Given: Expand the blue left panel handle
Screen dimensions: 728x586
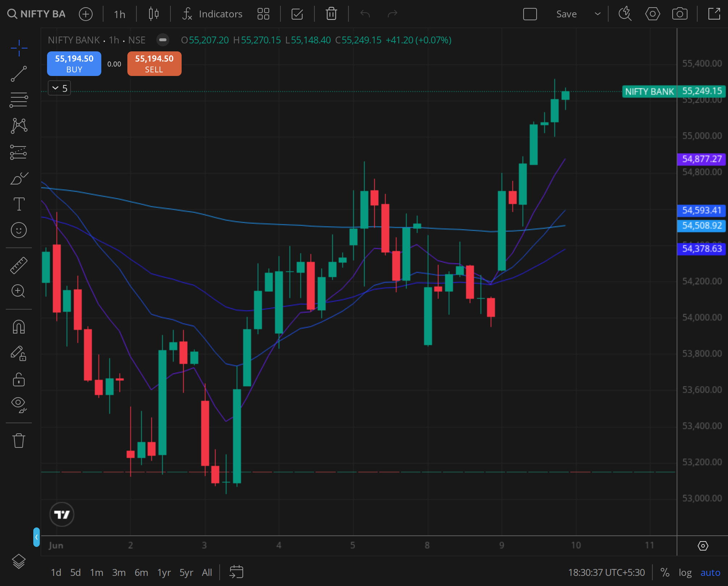Looking at the screenshot, I should coord(36,537).
